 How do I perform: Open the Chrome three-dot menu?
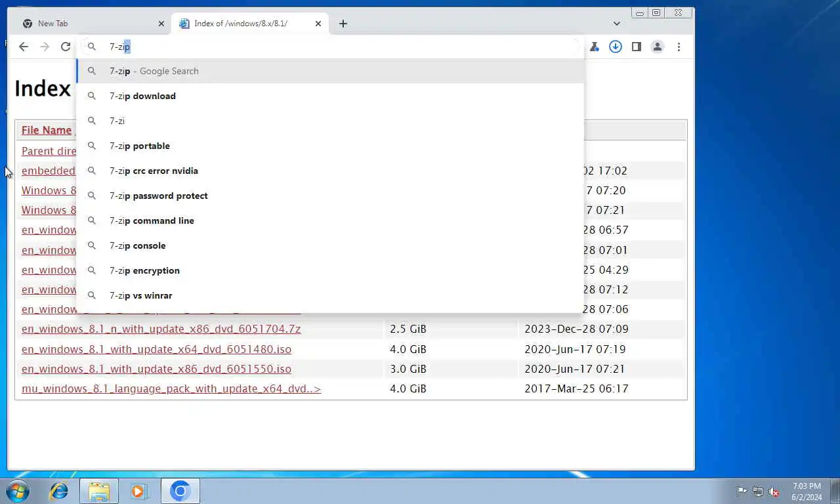click(x=679, y=47)
